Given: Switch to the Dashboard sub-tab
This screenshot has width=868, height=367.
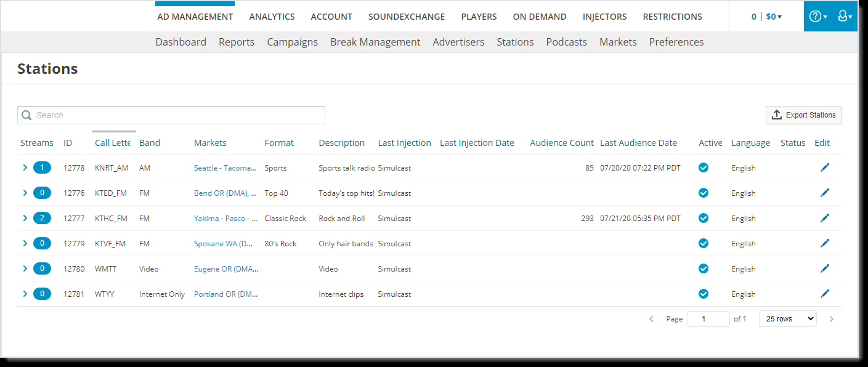Looking at the screenshot, I should pos(180,42).
